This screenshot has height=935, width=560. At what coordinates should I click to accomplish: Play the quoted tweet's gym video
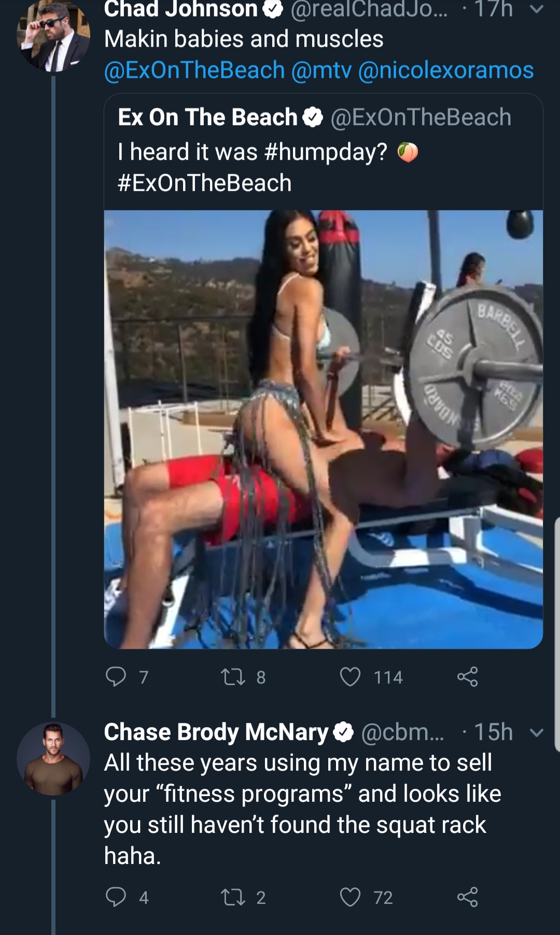point(324,429)
